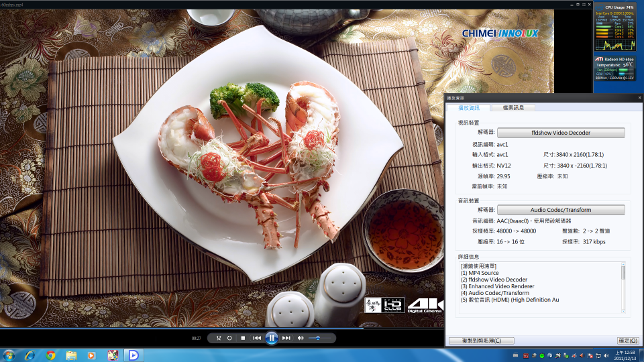Open Internet Explorer from the taskbar
The width and height of the screenshot is (644, 362).
click(30, 355)
